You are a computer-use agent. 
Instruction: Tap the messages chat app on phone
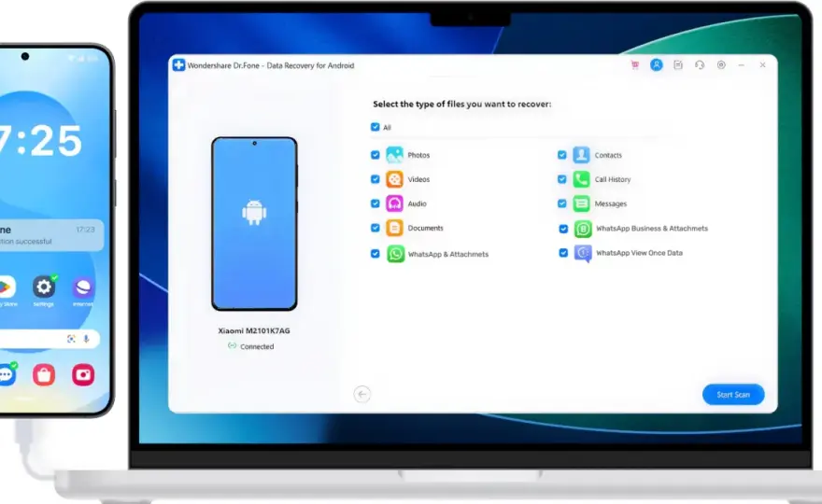7,374
